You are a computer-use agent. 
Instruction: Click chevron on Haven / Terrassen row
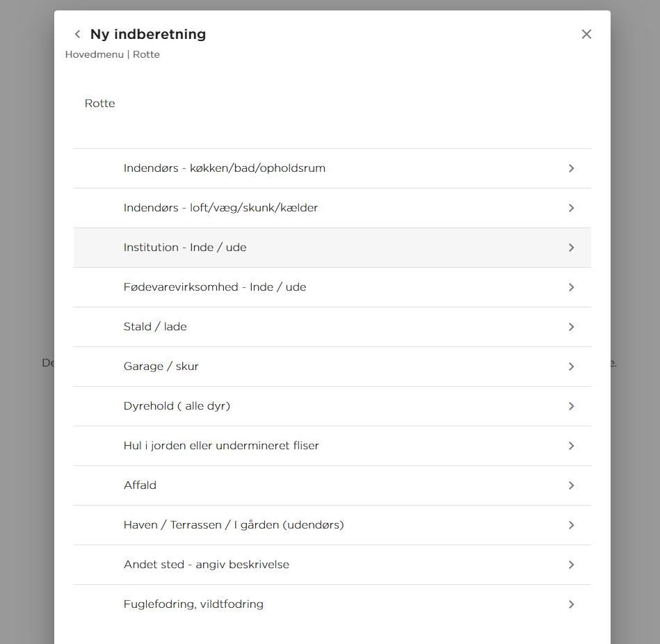point(571,525)
